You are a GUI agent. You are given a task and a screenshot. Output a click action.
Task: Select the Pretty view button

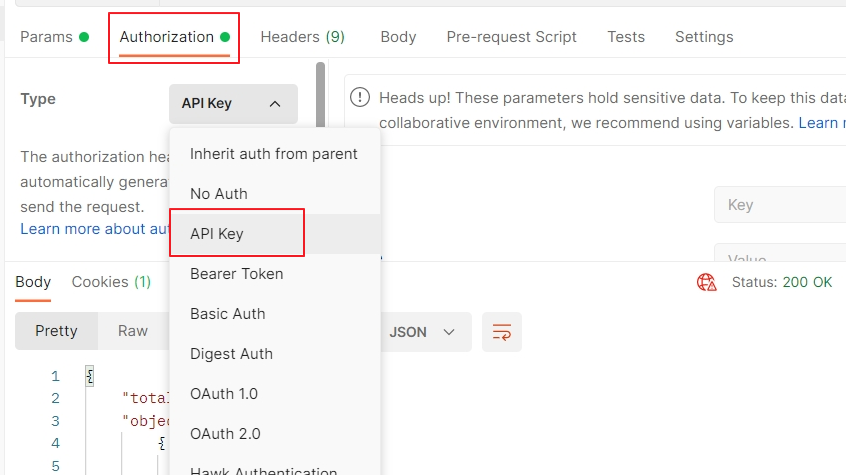tap(56, 331)
